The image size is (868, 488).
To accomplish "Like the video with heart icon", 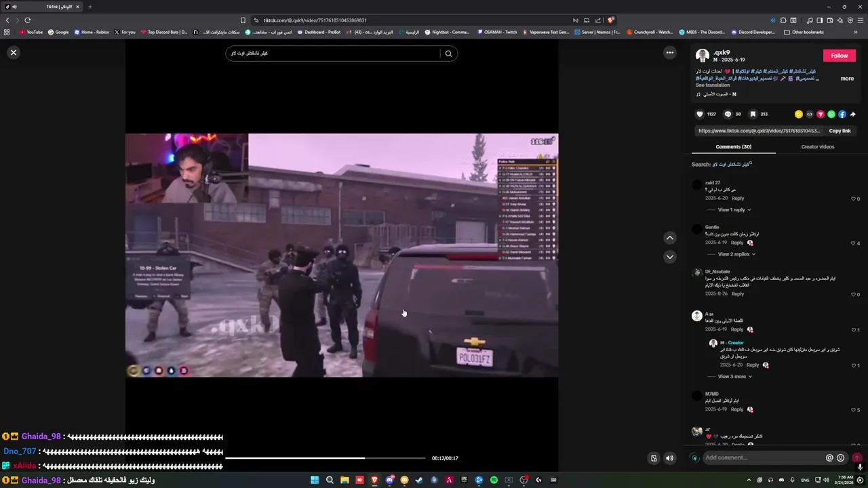I will click(700, 115).
